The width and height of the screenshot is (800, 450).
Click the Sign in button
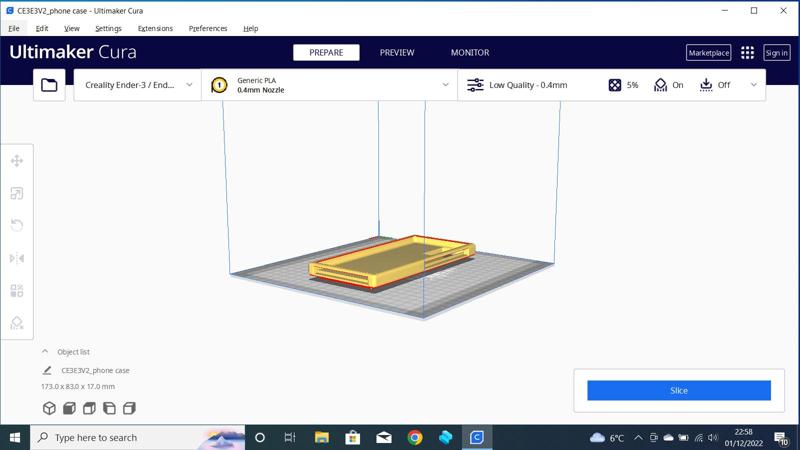777,53
